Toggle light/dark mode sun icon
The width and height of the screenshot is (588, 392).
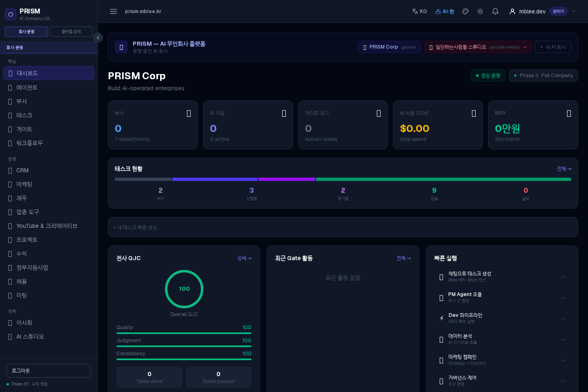480,11
